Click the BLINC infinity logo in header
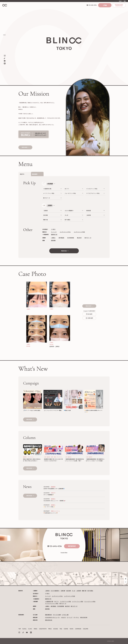This screenshot has width=128, height=644. (x=5, y=5)
